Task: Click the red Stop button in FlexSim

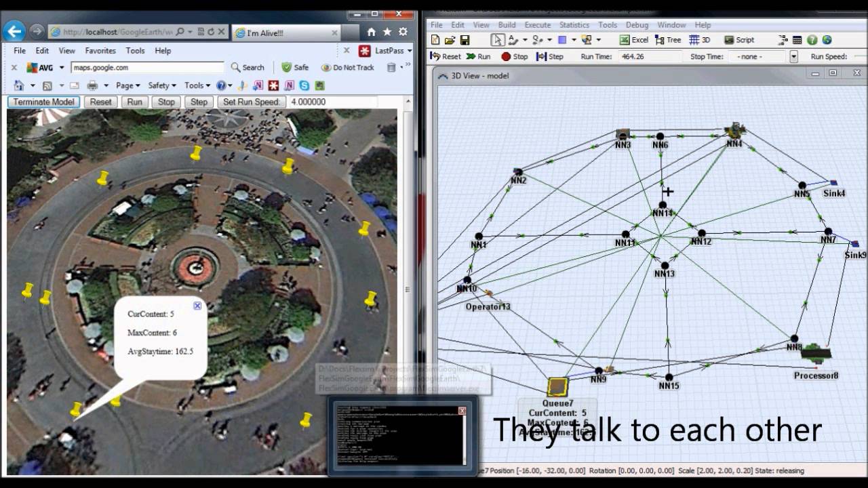Action: pyautogui.click(x=514, y=57)
